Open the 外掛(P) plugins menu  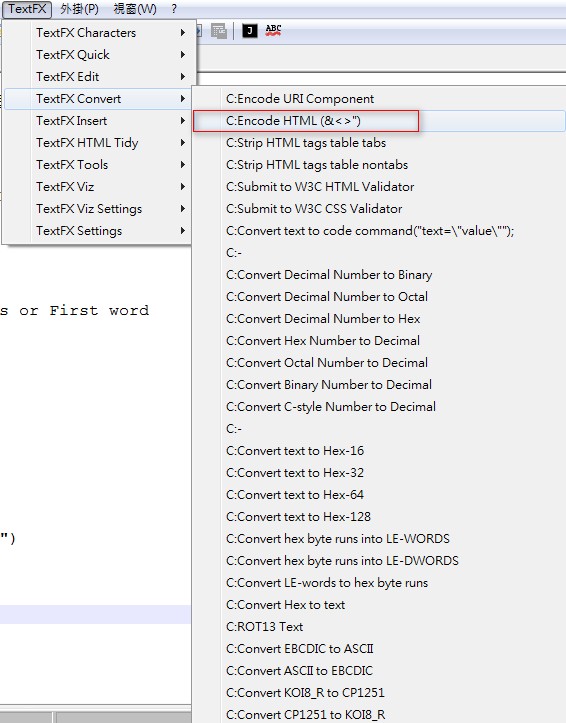coord(79,9)
